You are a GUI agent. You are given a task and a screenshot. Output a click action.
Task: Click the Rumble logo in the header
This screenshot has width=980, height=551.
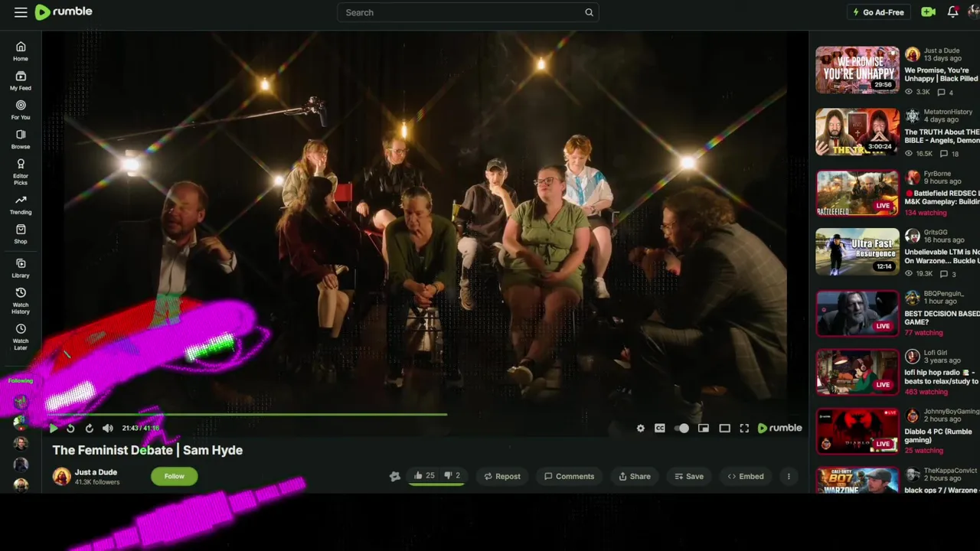(x=64, y=11)
